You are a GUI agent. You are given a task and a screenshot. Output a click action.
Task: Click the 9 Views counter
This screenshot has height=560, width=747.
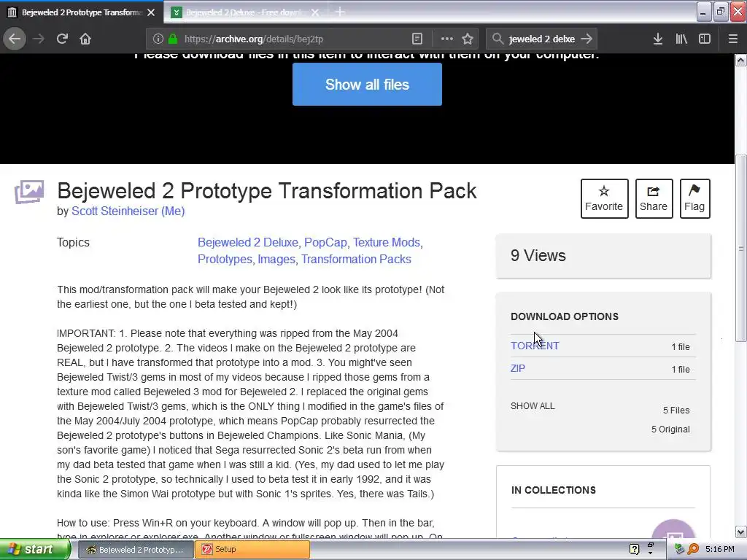[538, 255]
